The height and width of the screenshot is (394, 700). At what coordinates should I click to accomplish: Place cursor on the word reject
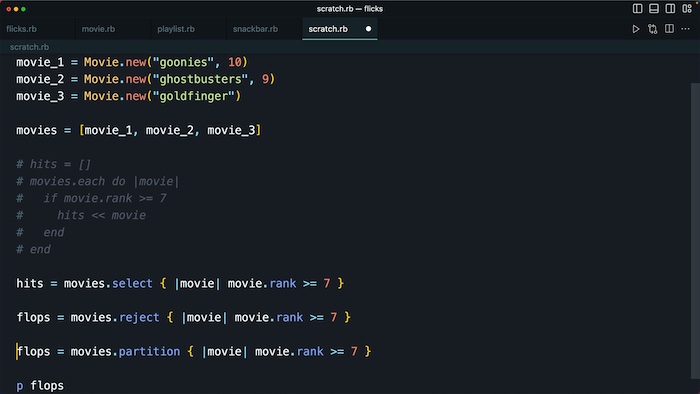point(139,317)
